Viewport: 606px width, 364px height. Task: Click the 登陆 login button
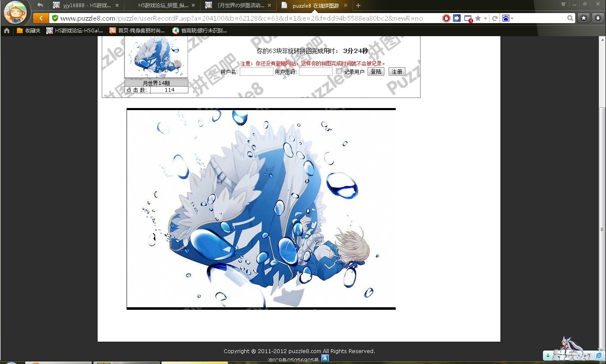[376, 71]
